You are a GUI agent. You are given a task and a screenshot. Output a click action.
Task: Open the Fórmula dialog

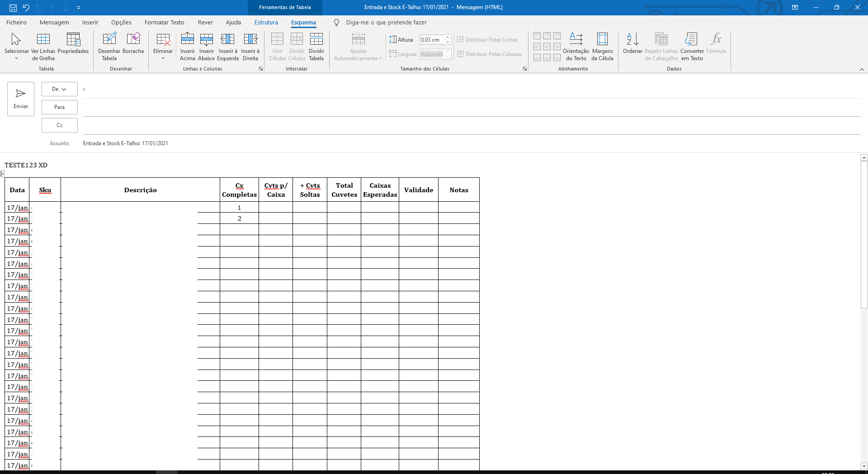tap(716, 44)
